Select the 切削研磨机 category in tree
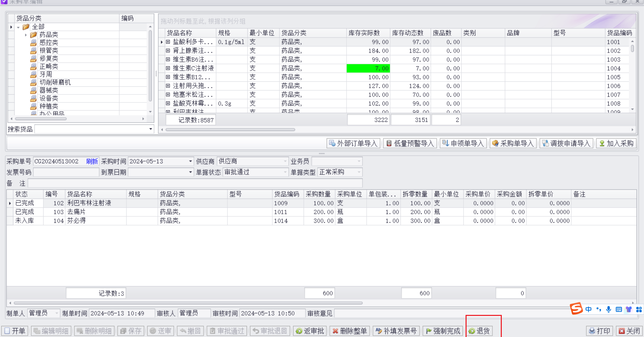The height and width of the screenshot is (337, 644). (55, 82)
